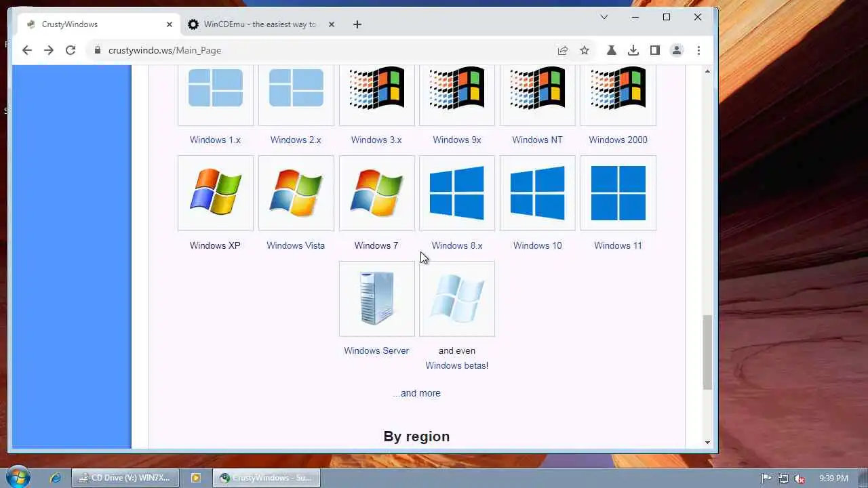Image resolution: width=868 pixels, height=488 pixels.
Task: Close the WinCDEmu tab
Action: click(332, 24)
